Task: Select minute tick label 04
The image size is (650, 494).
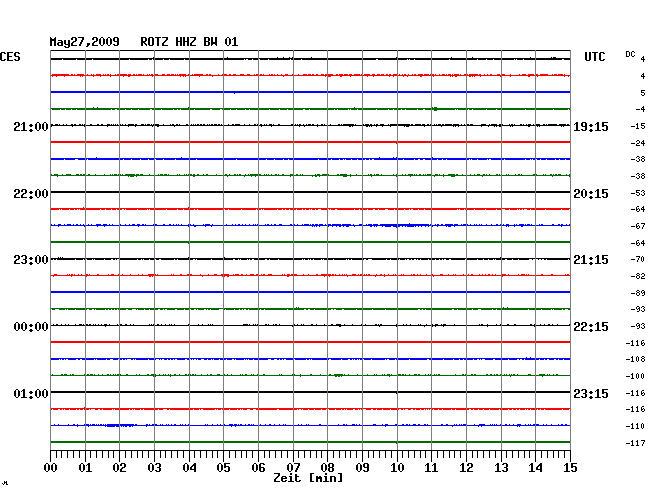Action: [x=189, y=468]
